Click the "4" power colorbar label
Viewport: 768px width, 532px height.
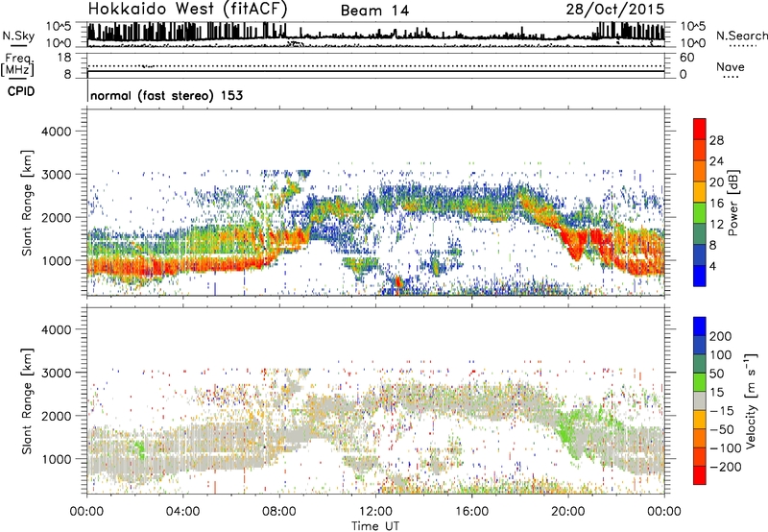click(x=712, y=267)
